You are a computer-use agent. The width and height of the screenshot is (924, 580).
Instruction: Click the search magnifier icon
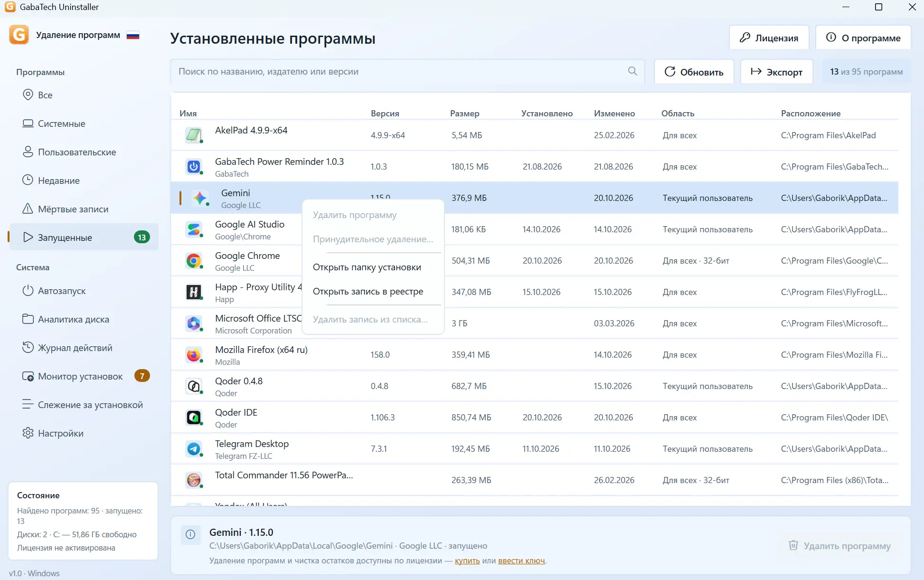632,71
